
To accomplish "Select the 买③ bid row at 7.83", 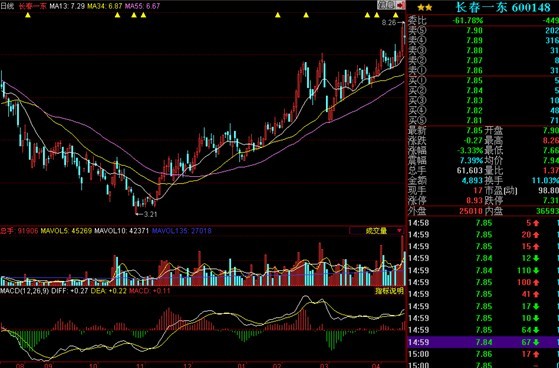I will click(483, 101).
